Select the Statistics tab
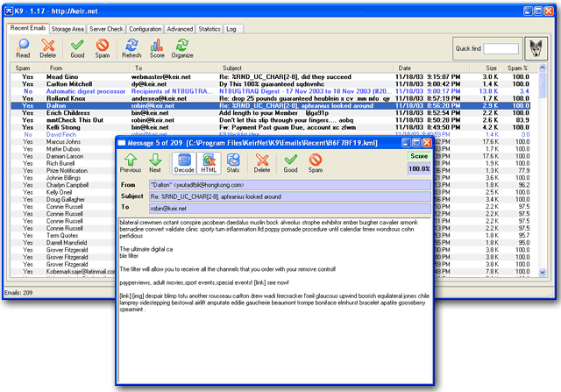Image resolution: width=561 pixels, height=392 pixels. pyautogui.click(x=209, y=29)
